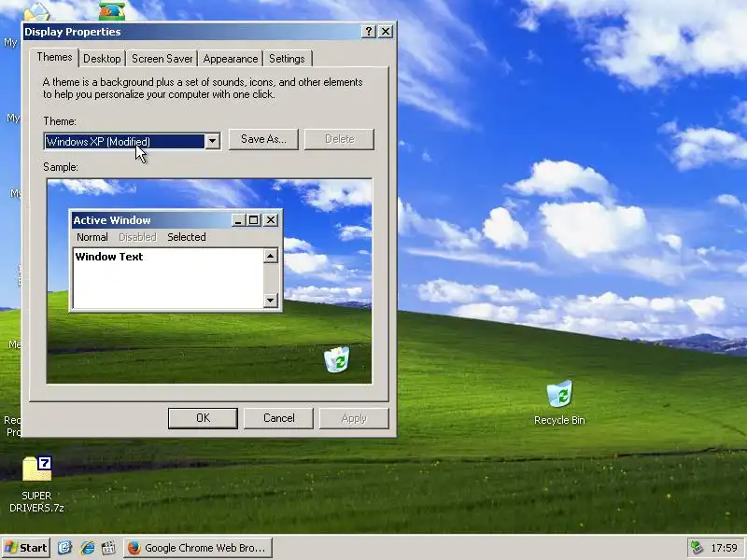Viewport: 747px width, 560px height.
Task: Confirm with the OK button
Action: point(203,418)
